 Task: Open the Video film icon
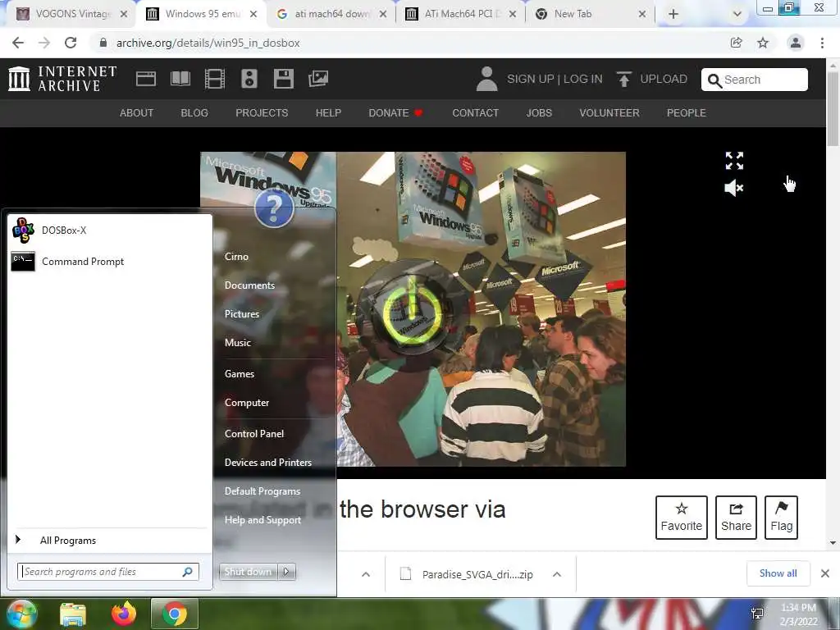[215, 80]
